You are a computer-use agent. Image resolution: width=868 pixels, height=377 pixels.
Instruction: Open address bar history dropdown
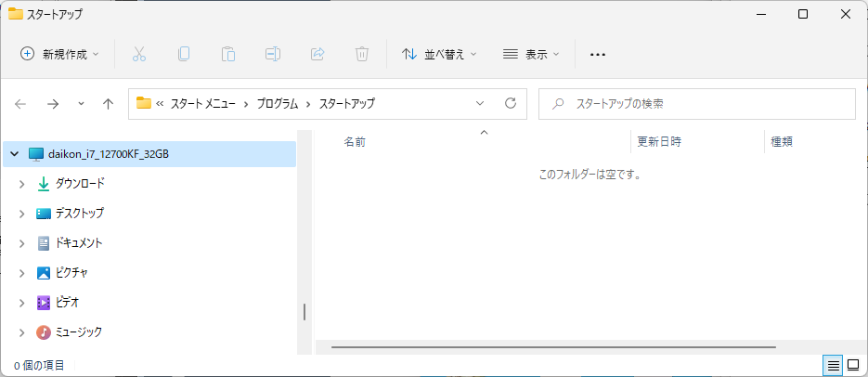pyautogui.click(x=480, y=103)
